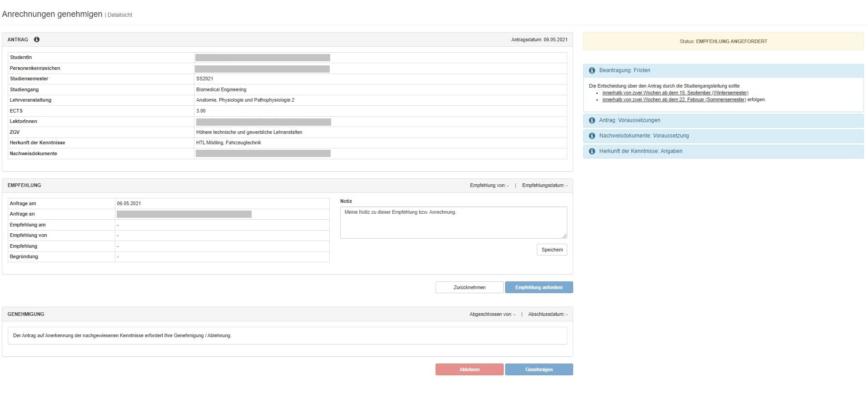Click info icon beside Nachweisdokumente: Voraussetzung
This screenshot has width=868, height=393.
tap(592, 136)
